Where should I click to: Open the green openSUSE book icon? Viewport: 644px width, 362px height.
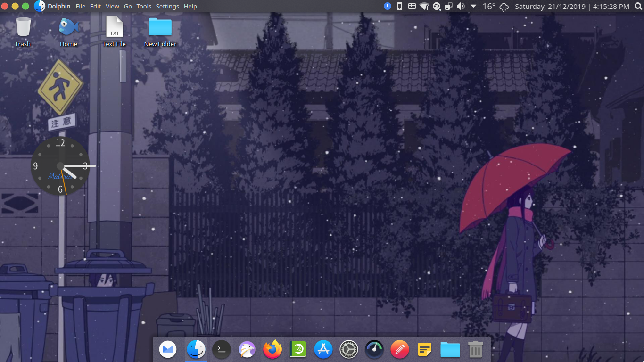pyautogui.click(x=298, y=349)
